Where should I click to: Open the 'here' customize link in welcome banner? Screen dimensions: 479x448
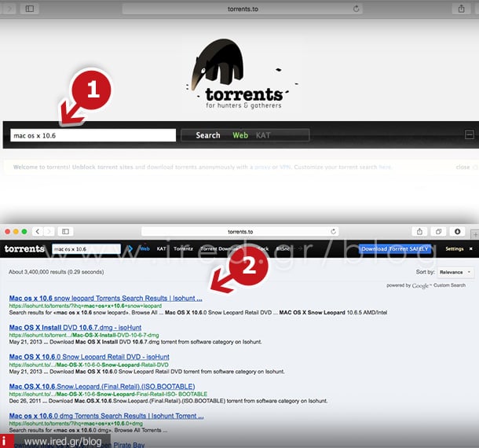click(x=385, y=167)
